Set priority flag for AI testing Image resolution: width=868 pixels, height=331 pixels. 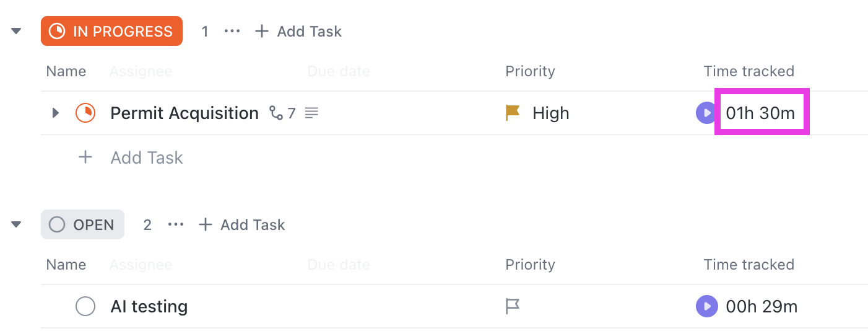click(x=512, y=306)
